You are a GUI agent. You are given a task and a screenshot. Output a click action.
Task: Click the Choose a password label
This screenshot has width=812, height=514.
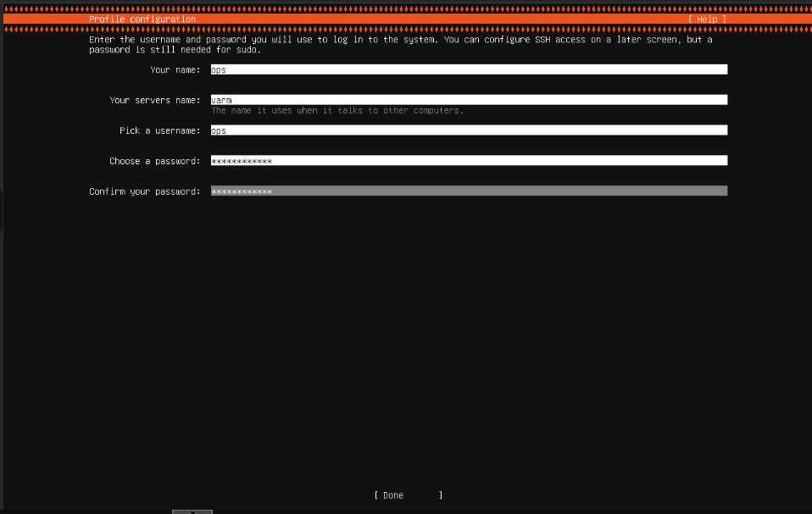(158, 160)
